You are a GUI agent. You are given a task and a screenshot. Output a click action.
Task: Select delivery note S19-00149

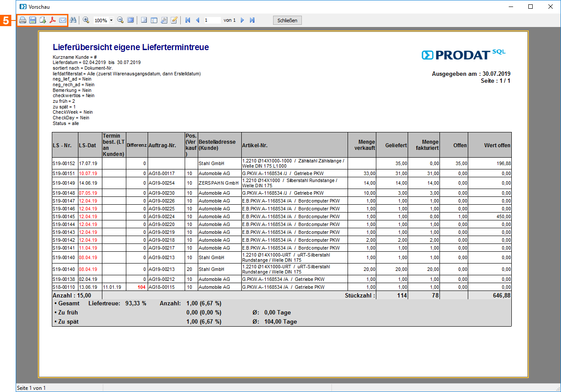coord(64,183)
